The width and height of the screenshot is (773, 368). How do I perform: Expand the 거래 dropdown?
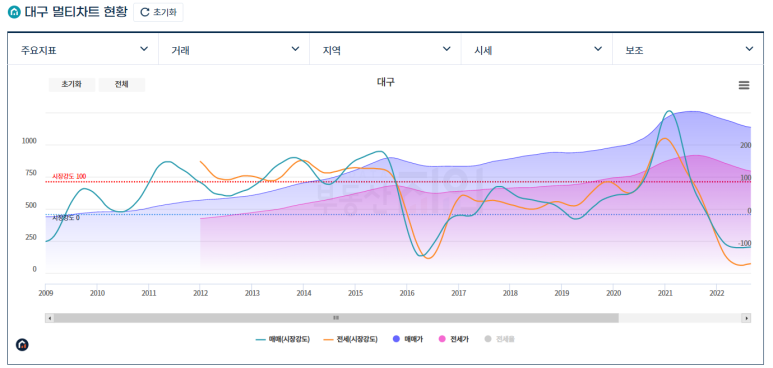coord(234,49)
